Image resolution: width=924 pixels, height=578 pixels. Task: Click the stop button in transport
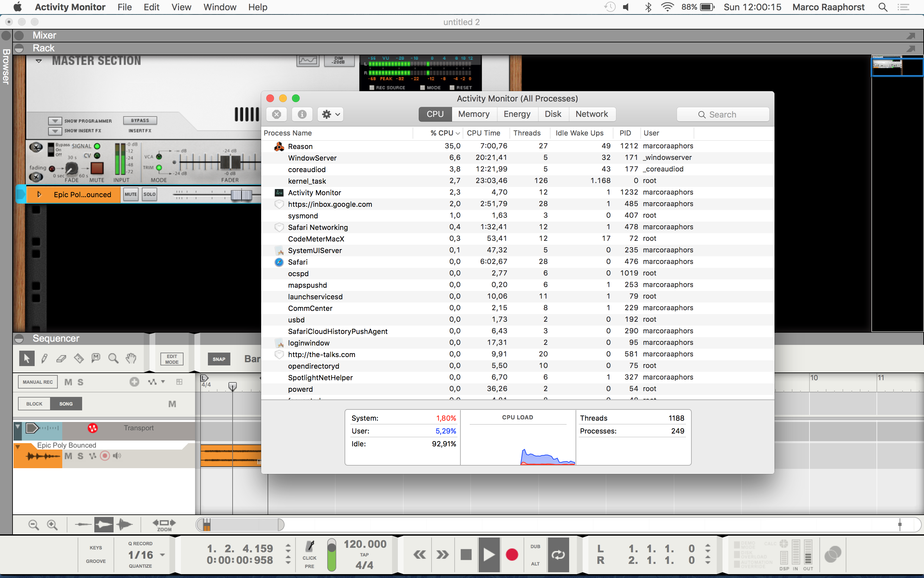pos(466,554)
